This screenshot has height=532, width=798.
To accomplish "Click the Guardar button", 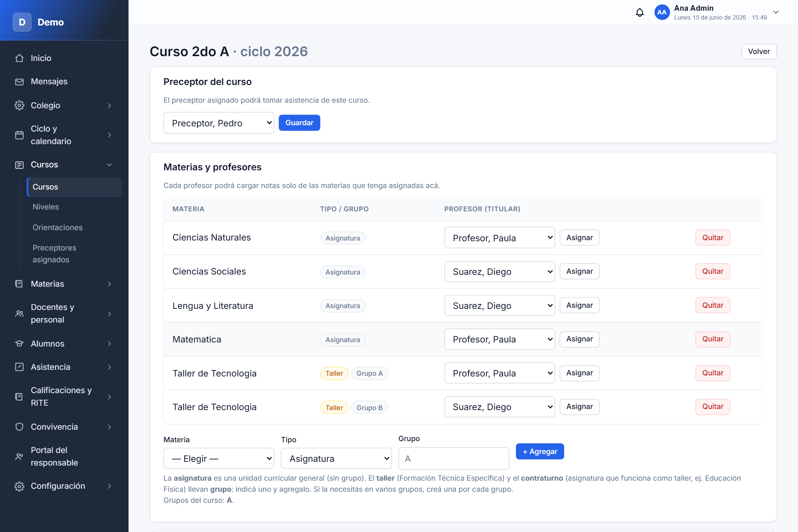I will pos(299,123).
